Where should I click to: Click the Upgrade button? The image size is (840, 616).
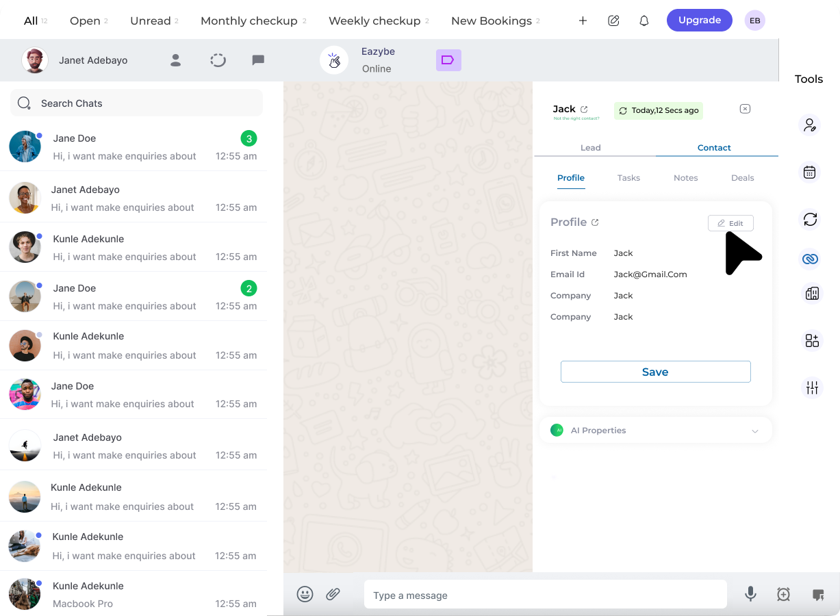[x=699, y=20]
